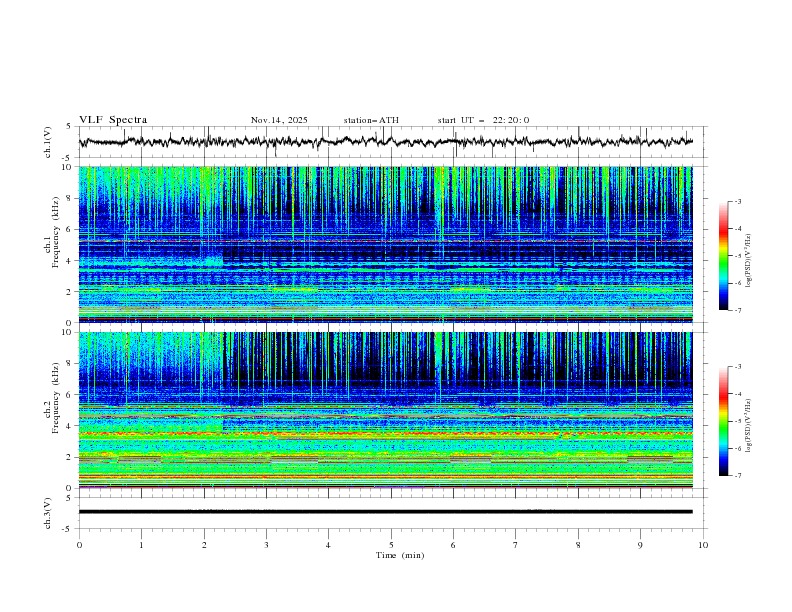
Task: Click the '5' tick on ch.1(V) axis
Action: (x=69, y=127)
